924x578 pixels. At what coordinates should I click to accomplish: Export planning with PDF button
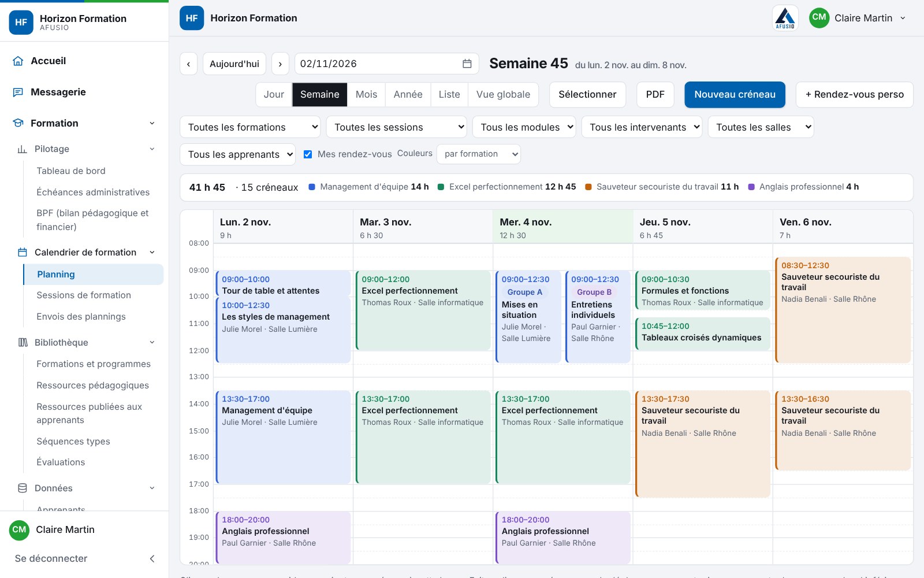coord(655,95)
